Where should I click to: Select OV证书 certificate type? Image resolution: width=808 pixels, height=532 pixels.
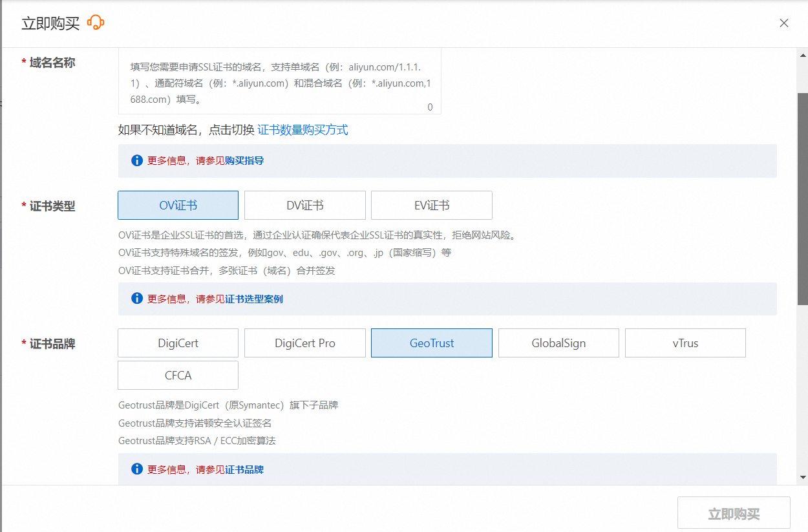click(178, 206)
